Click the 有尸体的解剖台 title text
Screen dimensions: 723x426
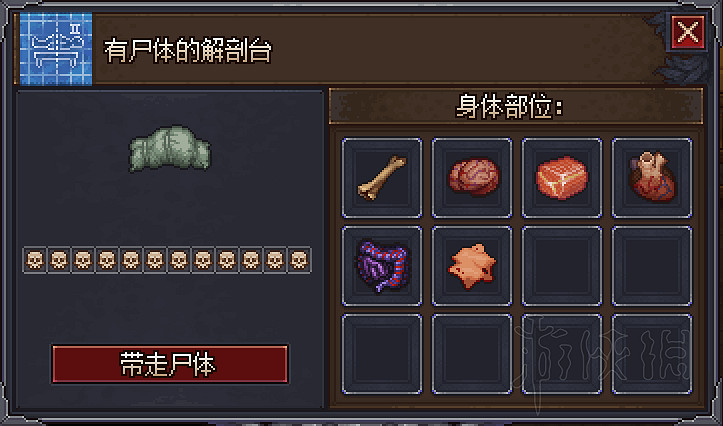[188, 51]
